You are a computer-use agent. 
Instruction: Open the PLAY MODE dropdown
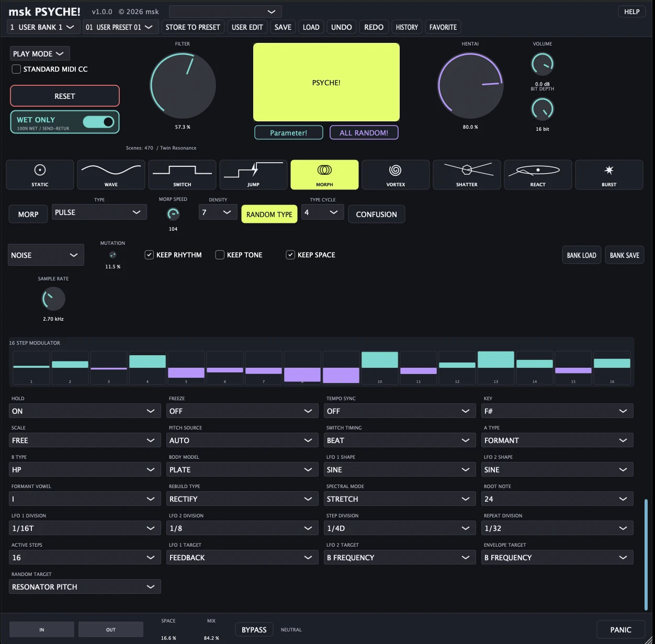(40, 53)
